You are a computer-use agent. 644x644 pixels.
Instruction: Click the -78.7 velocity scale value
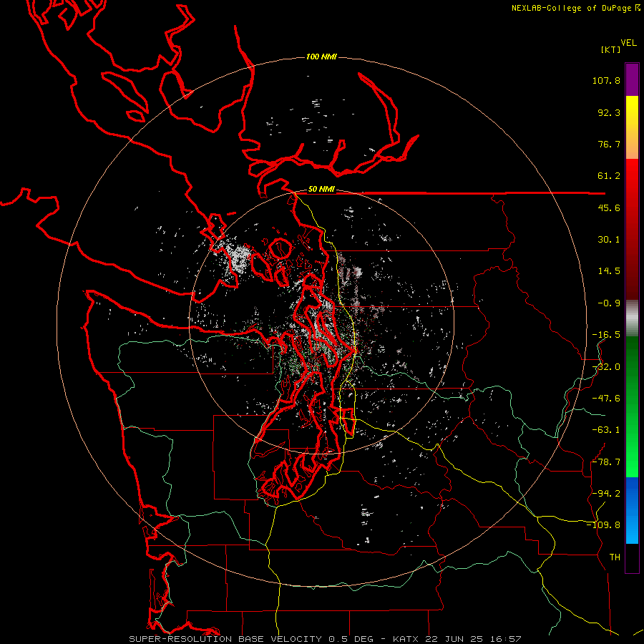coord(606,462)
